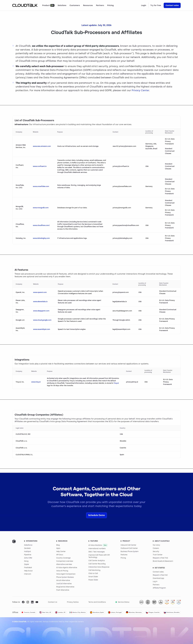Viewport: 193px width, 644px height.
Task: Open the Affiliate Program footer link
Action: (159, 588)
